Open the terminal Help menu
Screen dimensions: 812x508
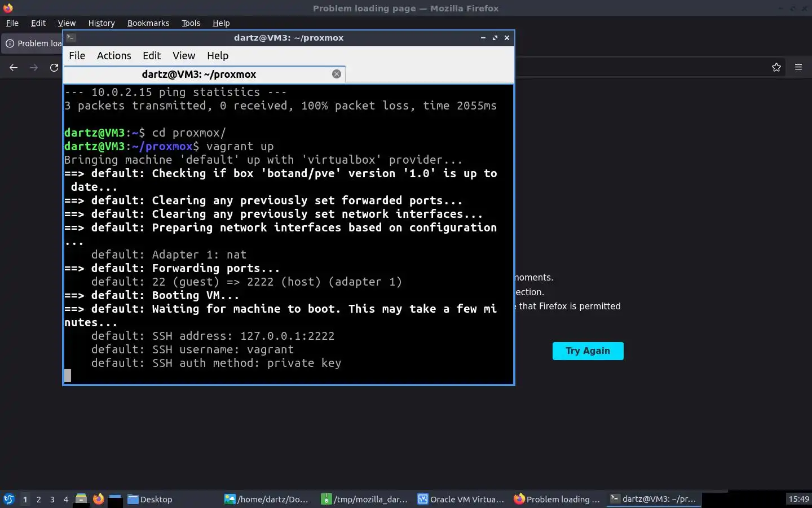click(x=218, y=55)
